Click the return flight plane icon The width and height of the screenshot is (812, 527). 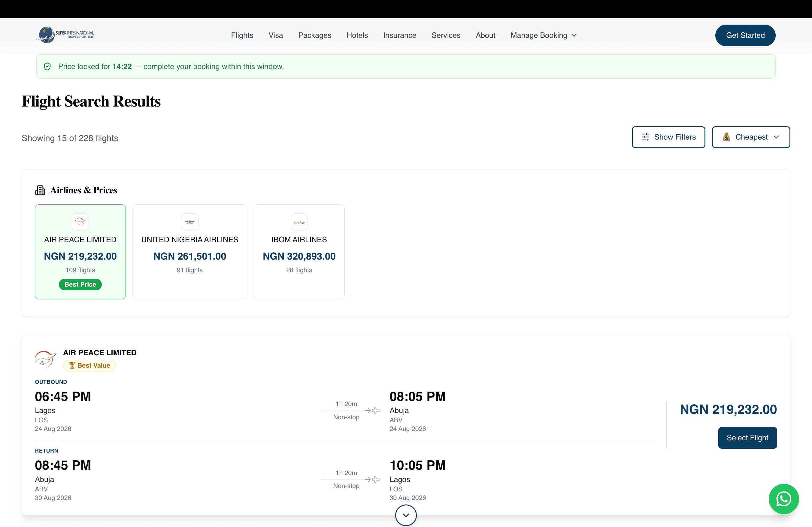[376, 480]
